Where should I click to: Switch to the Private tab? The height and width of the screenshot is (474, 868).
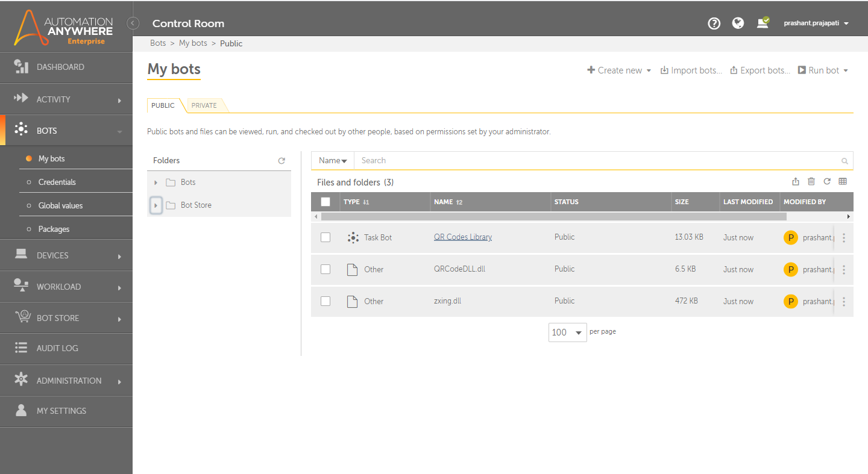click(204, 105)
